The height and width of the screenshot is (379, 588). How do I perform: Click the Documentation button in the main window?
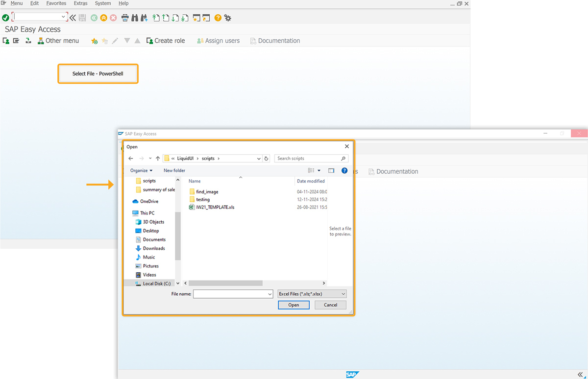click(275, 41)
